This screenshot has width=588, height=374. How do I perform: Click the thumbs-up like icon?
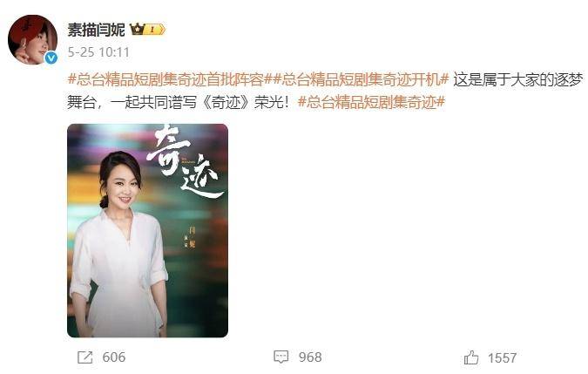[x=471, y=357]
